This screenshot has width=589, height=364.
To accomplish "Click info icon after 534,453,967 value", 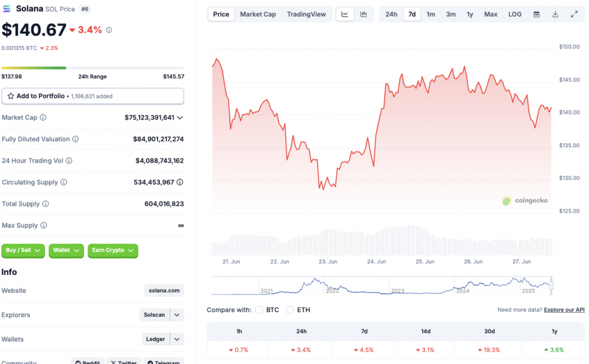I will [x=180, y=182].
